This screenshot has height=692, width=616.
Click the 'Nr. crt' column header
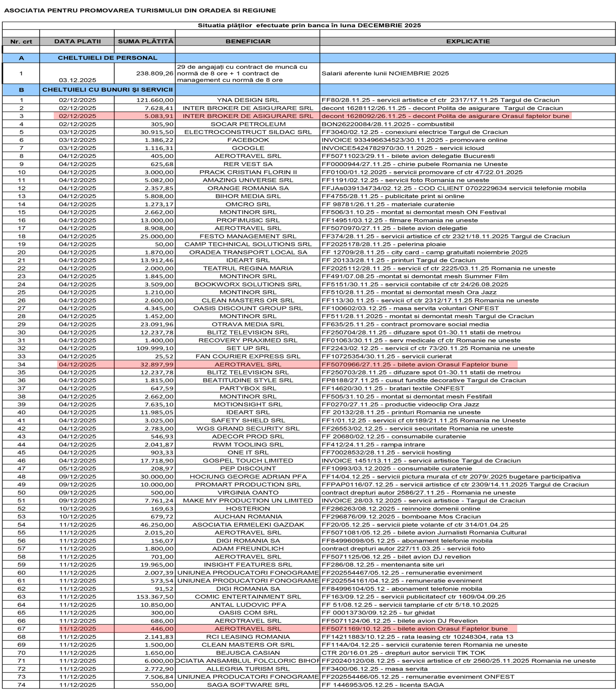click(21, 42)
